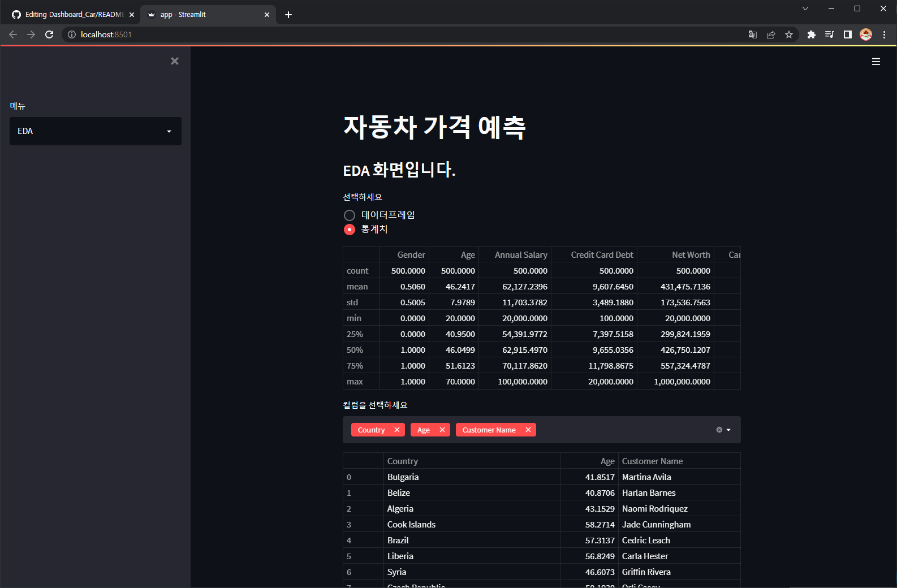Screen dimensions: 897x588
Task: Reload the localhost page
Action: [x=49, y=34]
